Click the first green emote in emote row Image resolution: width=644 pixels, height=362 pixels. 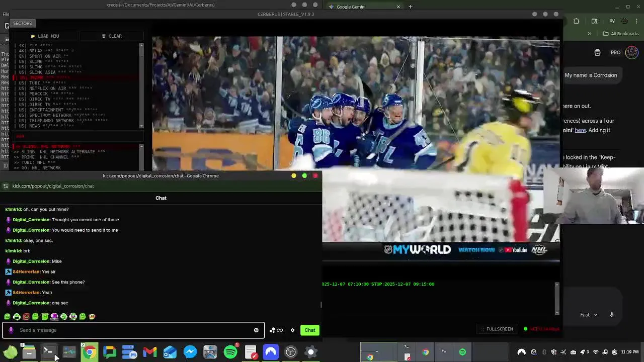tap(7, 317)
